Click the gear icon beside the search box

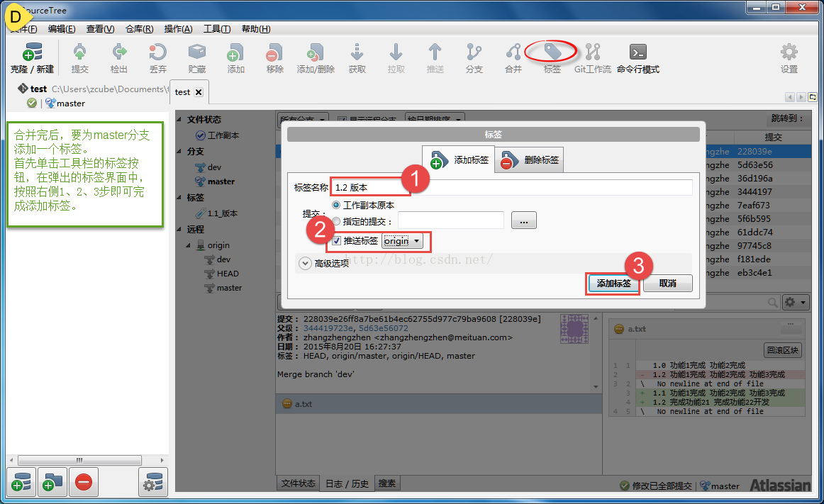coord(790,302)
